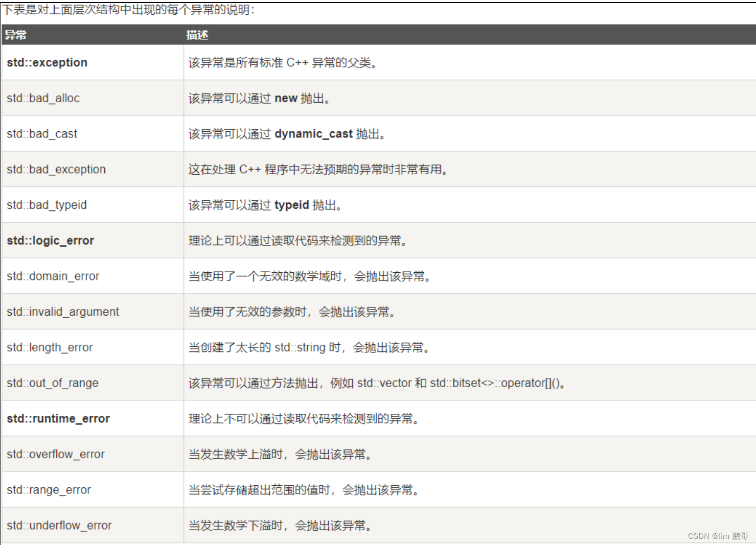This screenshot has width=756, height=545.
Task: Click the description mentioning typeid 抛出
Action: [x=265, y=205]
